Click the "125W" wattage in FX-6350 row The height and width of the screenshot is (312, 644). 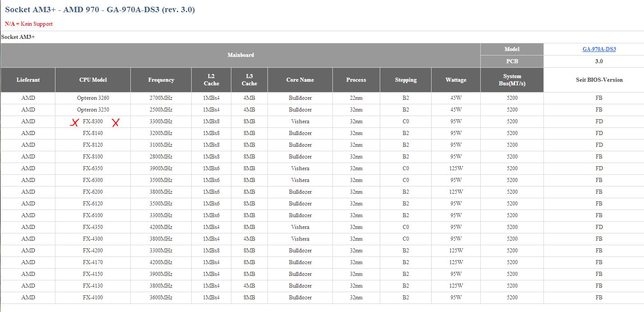456,168
